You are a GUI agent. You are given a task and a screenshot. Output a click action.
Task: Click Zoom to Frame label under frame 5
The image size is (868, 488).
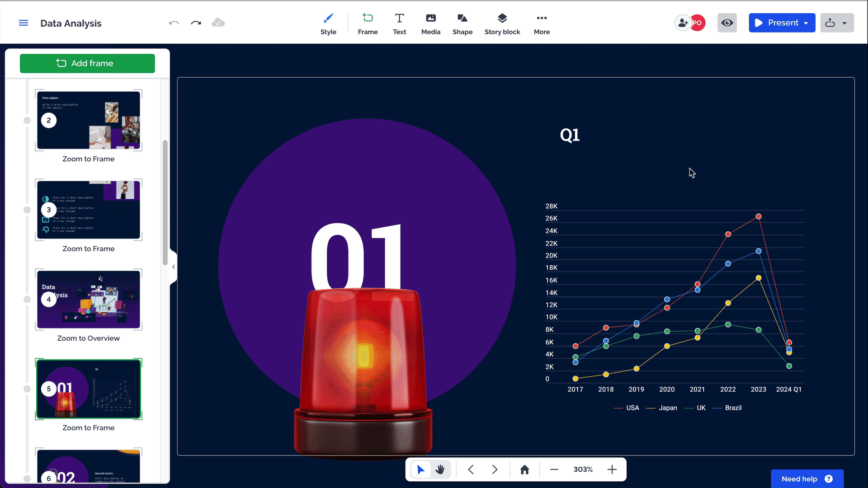89,428
